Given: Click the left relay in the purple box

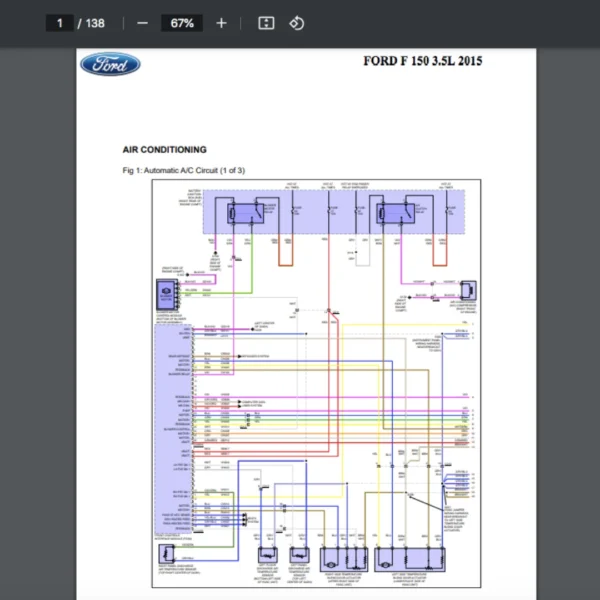Looking at the screenshot, I should (x=243, y=213).
